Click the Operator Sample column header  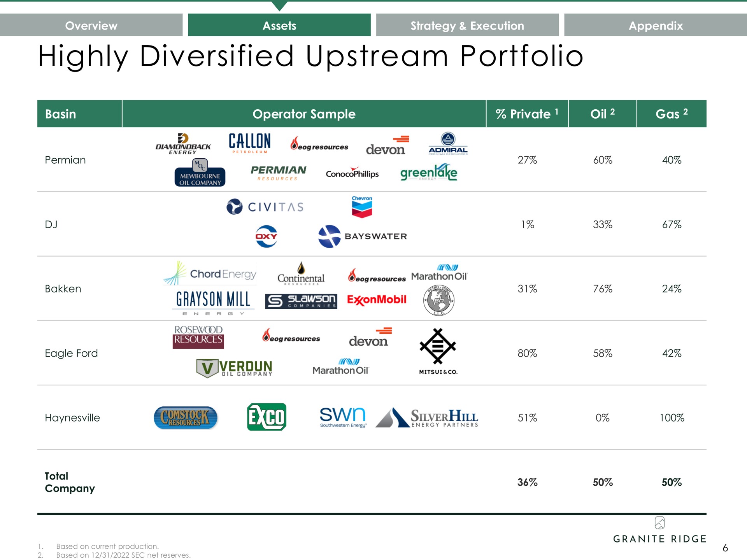pos(304,114)
